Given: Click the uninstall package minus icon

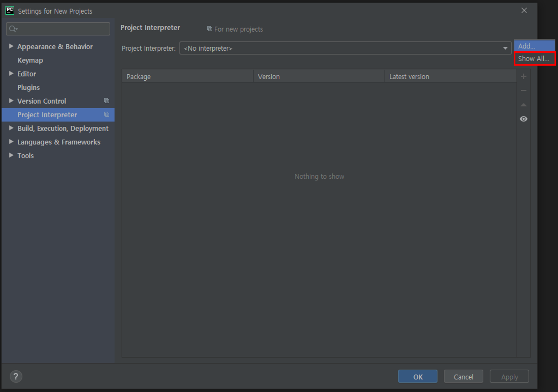Looking at the screenshot, I should pos(523,91).
